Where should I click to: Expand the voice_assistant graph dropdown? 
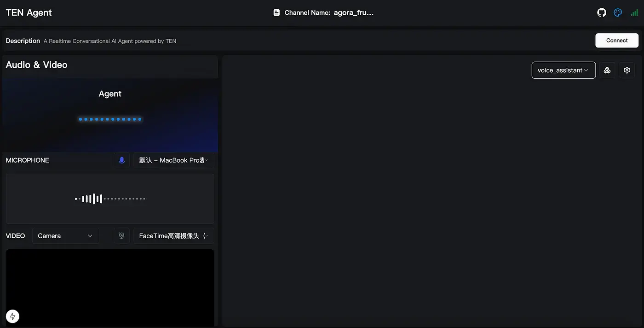563,70
